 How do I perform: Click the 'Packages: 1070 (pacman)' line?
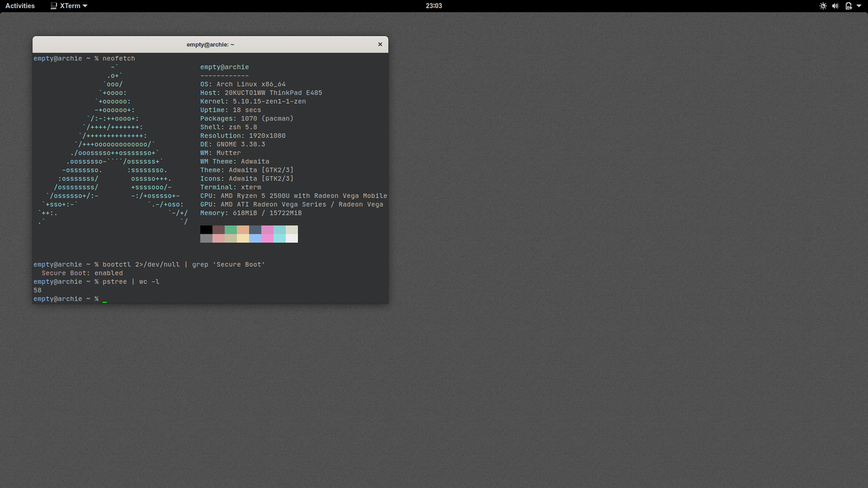[x=247, y=119]
